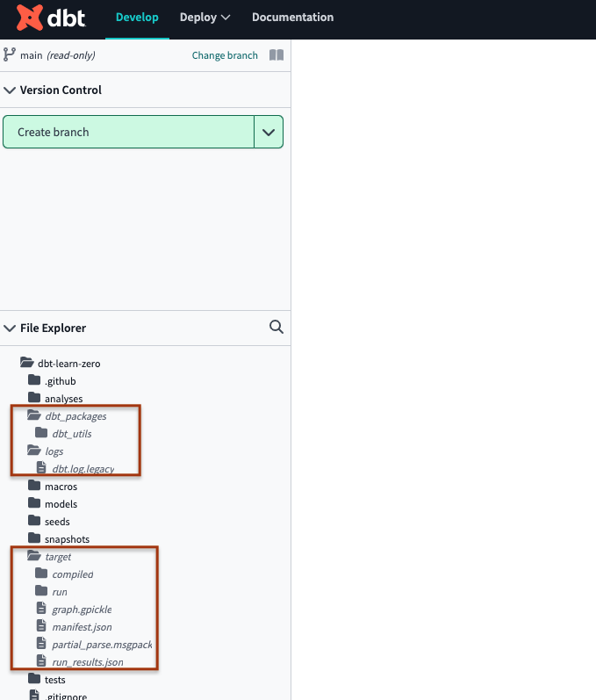Viewport: 596px width, 700px height.
Task: Click the Create branch button
Action: (x=128, y=133)
